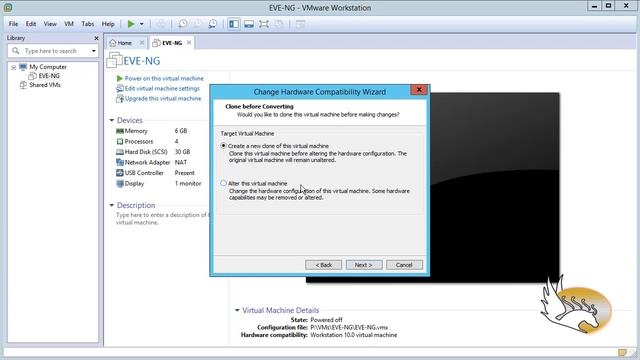Click Edit virtual machine settings link

click(162, 89)
